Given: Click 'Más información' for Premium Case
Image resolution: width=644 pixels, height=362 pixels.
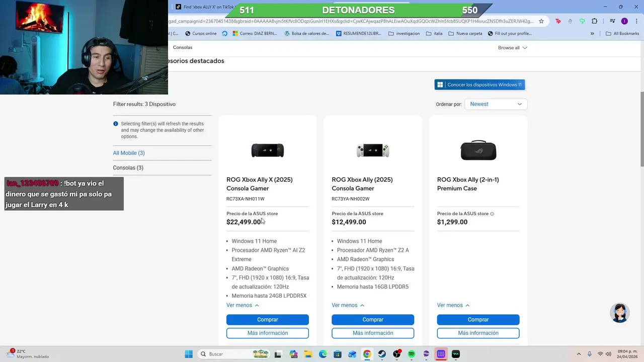Looking at the screenshot, I should coord(478,333).
